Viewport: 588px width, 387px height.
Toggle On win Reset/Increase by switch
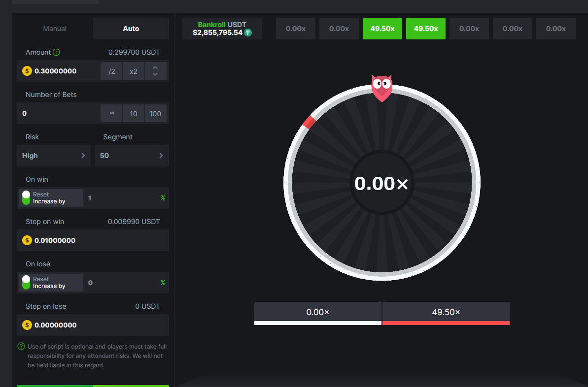26,198
